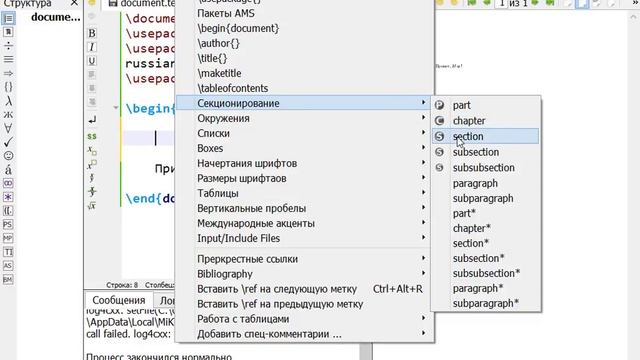The width and height of the screenshot is (640, 360).
Task: Open the PS (PSTricks) commands panel
Action: tap(8, 224)
